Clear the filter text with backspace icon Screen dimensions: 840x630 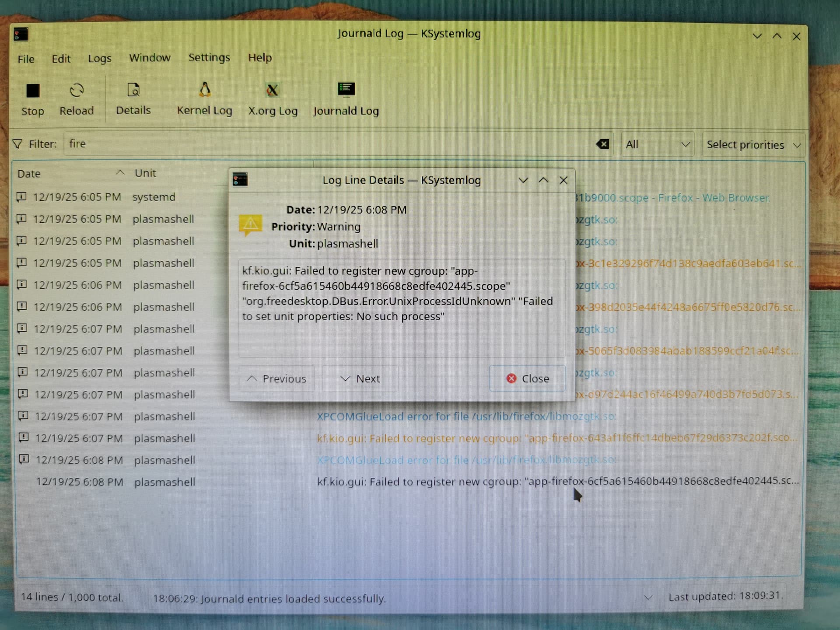[602, 144]
